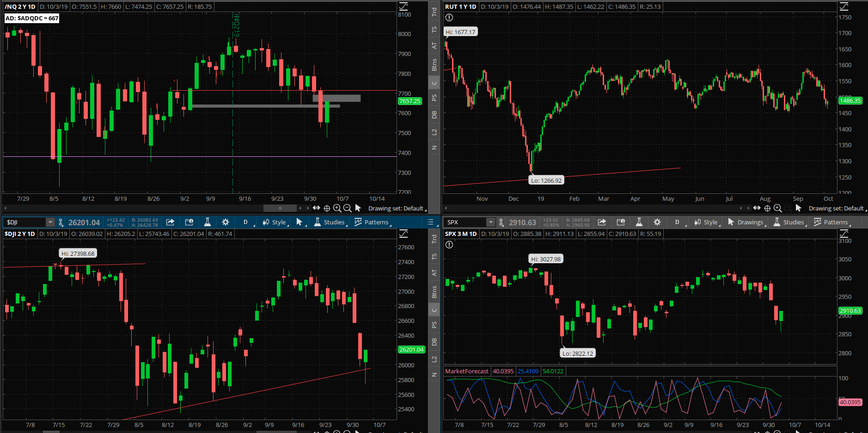
Task: Open Patterns menu in $DJI toolbar
Action: point(373,223)
